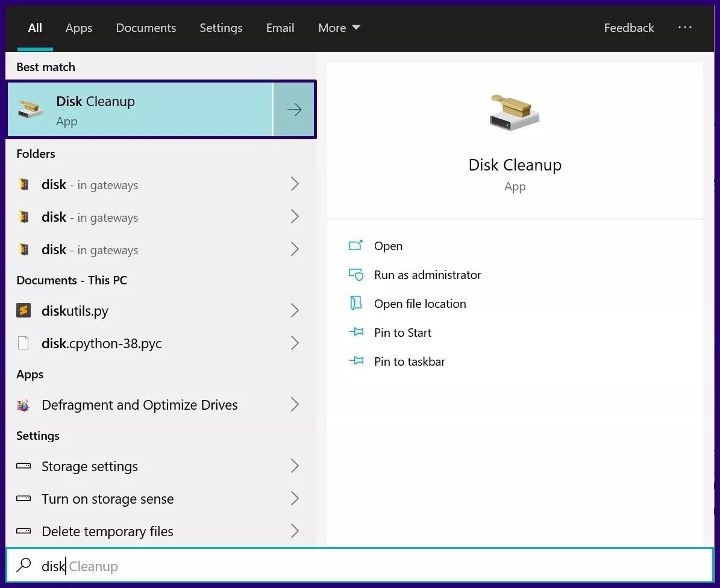Switch to the Documents tab
Viewport: 720px width, 588px height.
(x=146, y=28)
